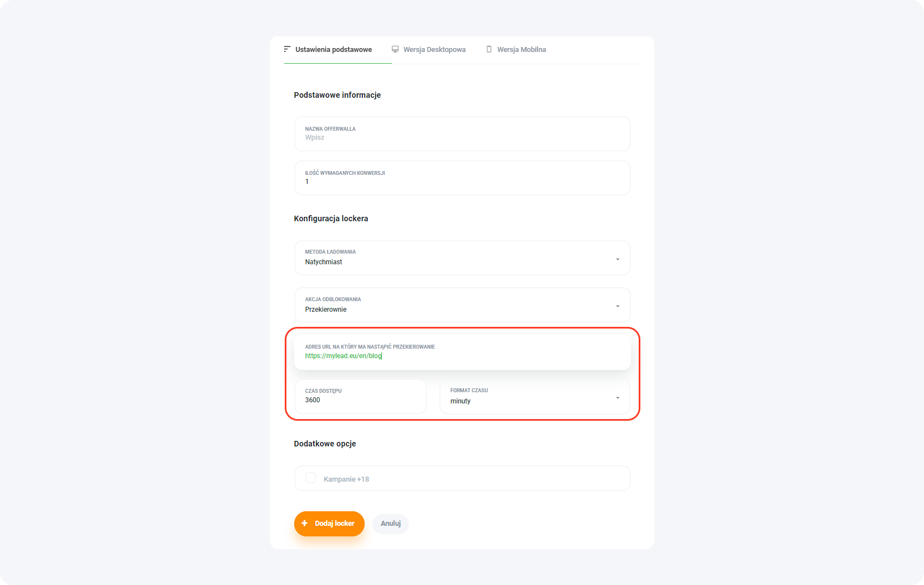This screenshot has width=924, height=585.
Task: Open the Wersja Desktopowa tab
Action: (434, 50)
